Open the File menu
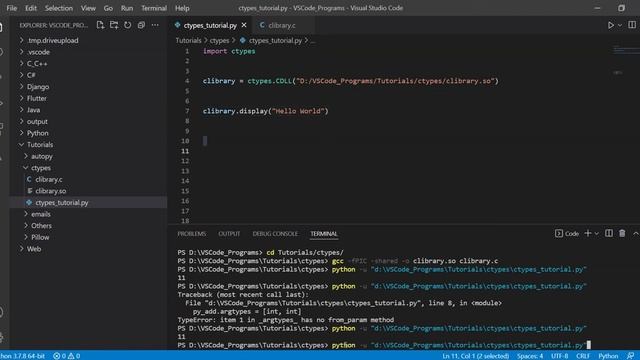The height and width of the screenshot is (360, 640). click(12, 8)
